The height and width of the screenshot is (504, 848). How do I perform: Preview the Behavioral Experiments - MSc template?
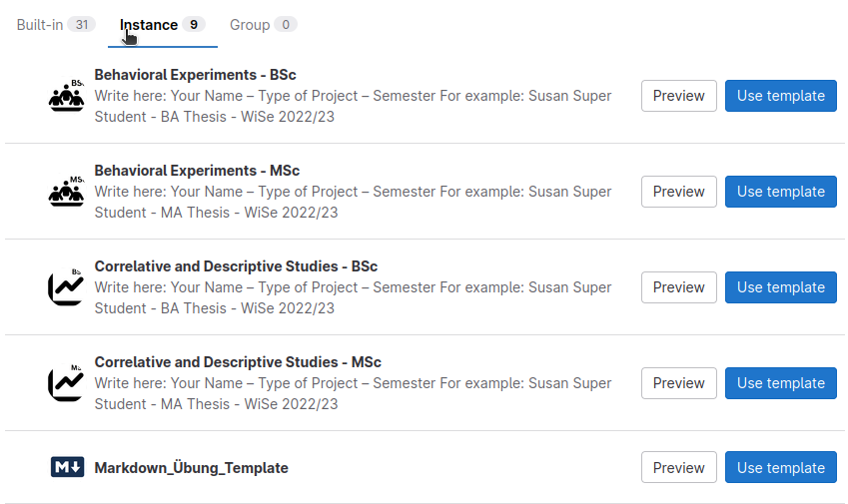679,192
